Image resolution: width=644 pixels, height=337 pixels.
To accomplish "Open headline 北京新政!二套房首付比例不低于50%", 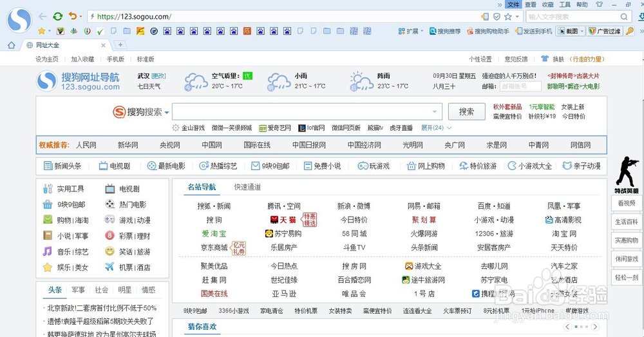I will point(102,308).
